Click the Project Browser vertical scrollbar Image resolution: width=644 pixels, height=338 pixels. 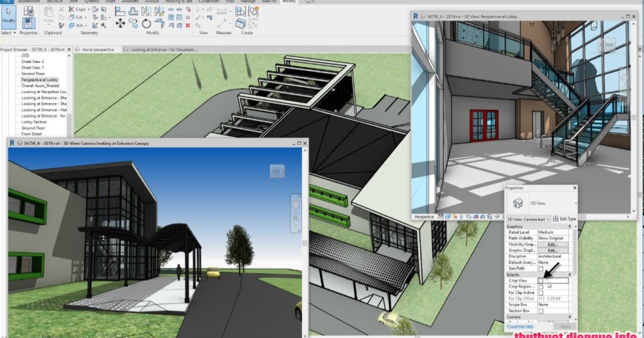(x=69, y=96)
